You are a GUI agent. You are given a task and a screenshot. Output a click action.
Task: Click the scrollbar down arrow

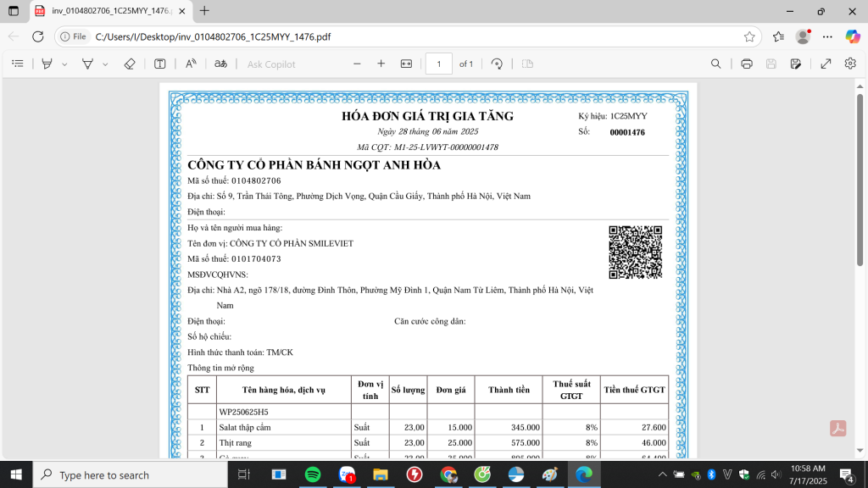860,451
